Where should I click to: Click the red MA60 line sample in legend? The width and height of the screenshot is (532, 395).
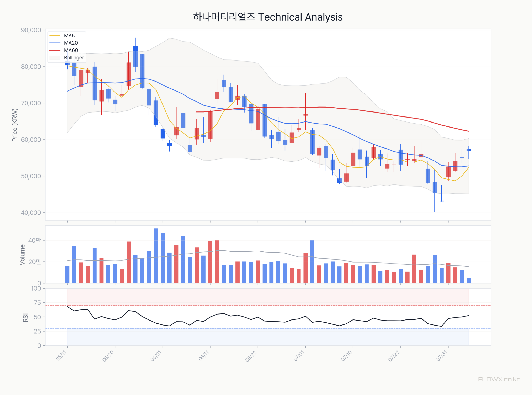tap(55, 50)
